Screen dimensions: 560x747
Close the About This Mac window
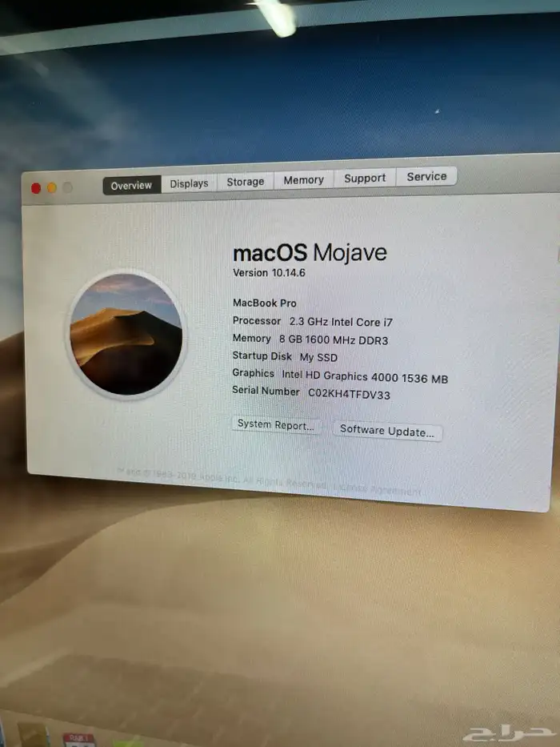pyautogui.click(x=36, y=189)
